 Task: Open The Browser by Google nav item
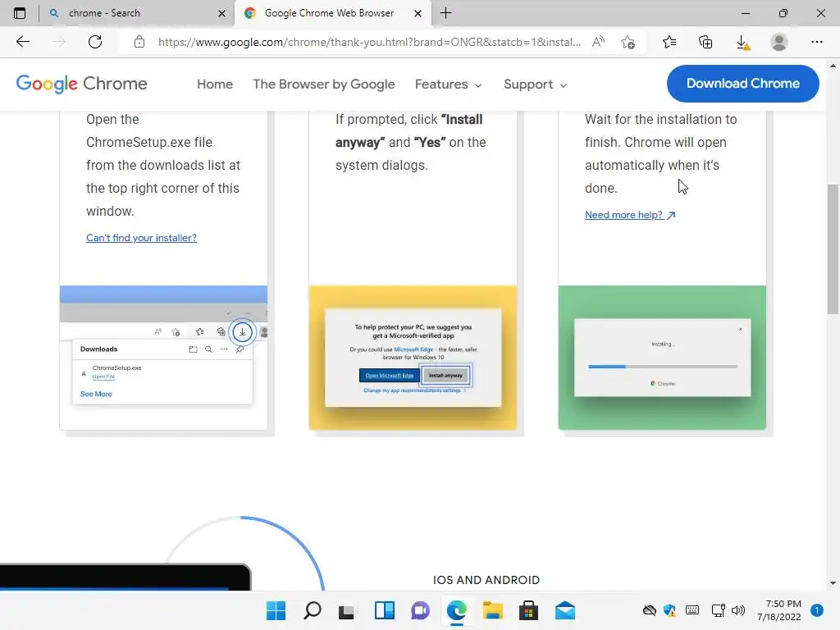click(323, 84)
